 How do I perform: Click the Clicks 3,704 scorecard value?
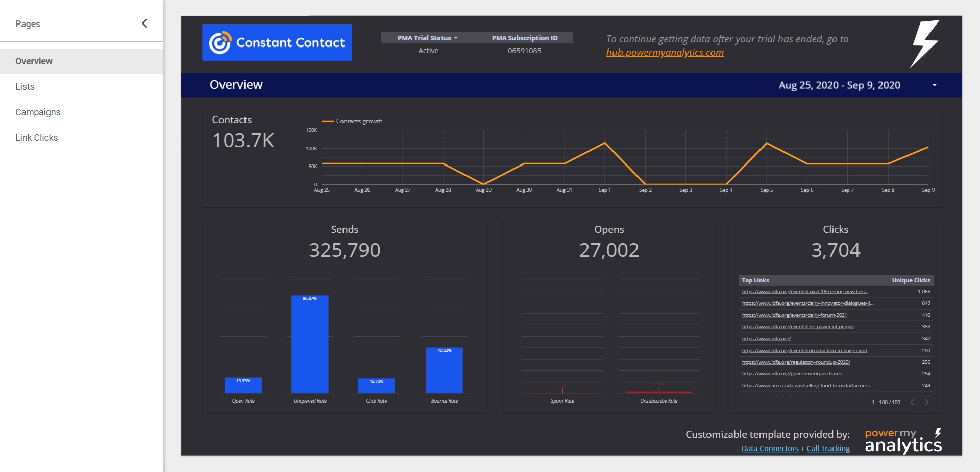836,250
